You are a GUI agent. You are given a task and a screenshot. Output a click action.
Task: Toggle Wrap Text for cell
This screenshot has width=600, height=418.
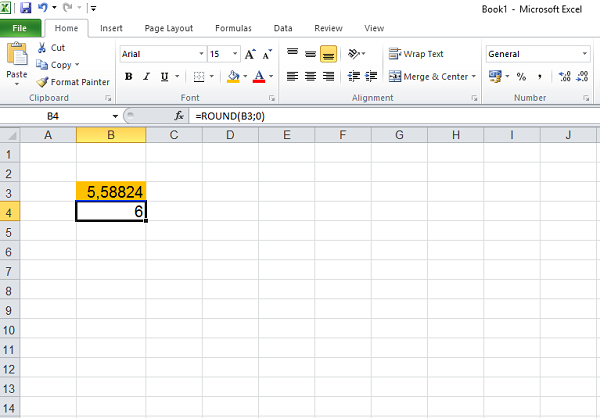417,54
